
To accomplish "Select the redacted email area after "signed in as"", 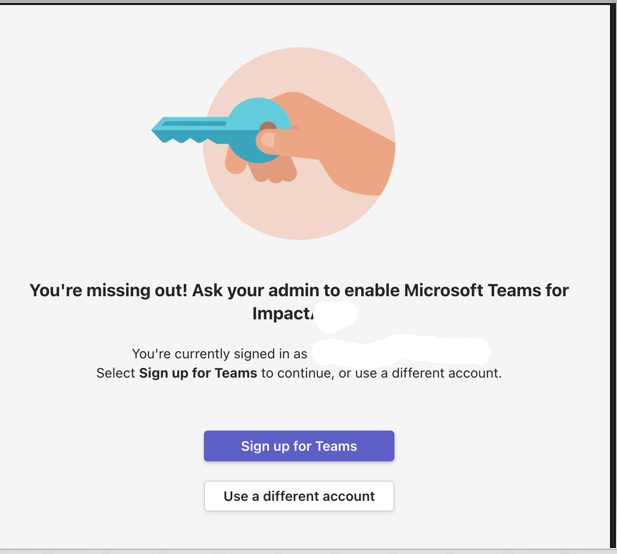I will pos(401,351).
